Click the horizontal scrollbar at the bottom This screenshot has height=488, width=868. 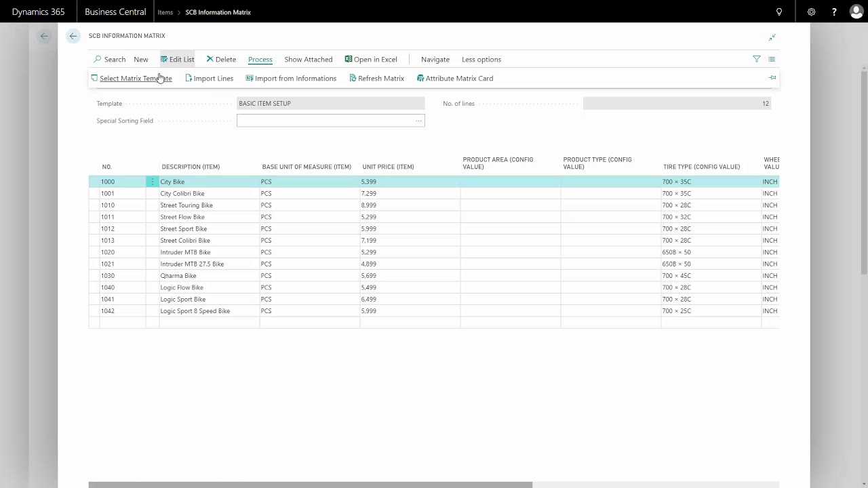[311, 485]
